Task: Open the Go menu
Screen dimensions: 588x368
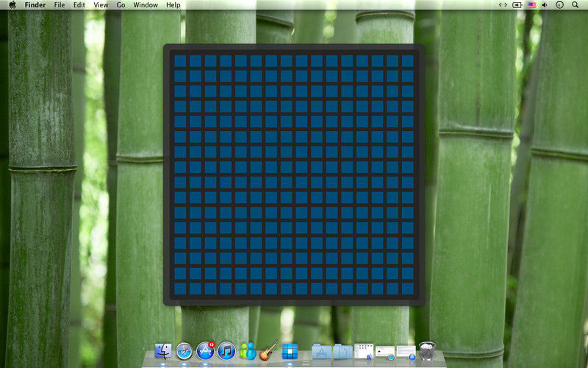Action: pyautogui.click(x=121, y=5)
